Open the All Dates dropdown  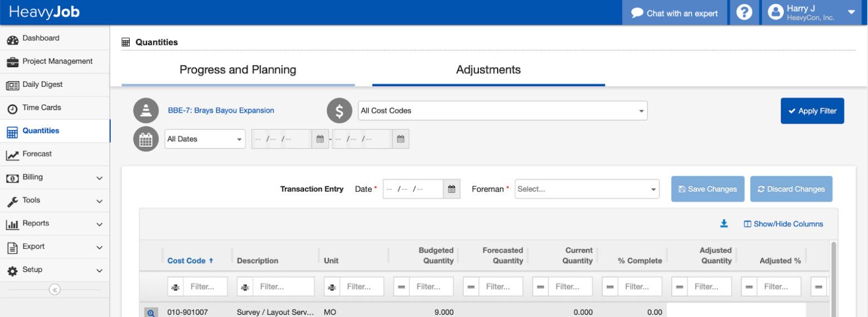pyautogui.click(x=205, y=139)
